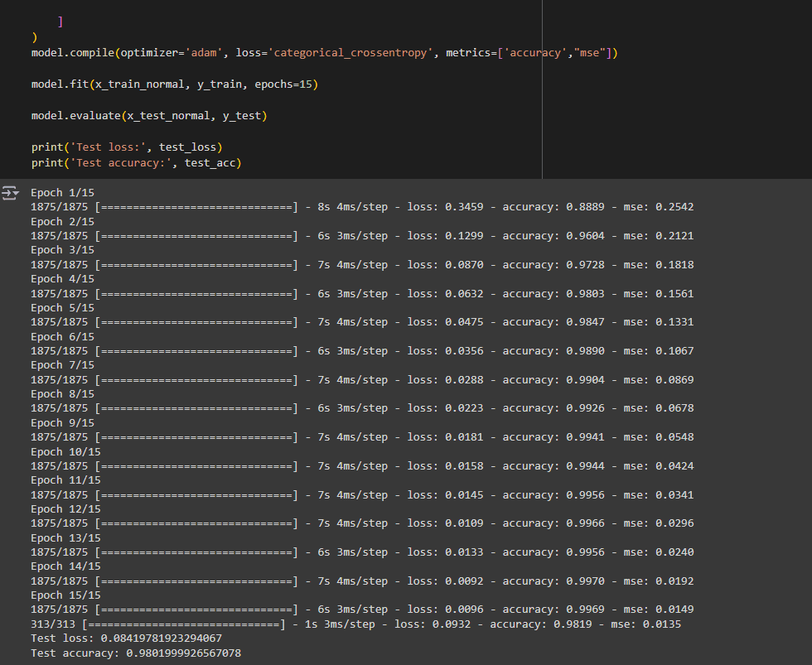Click the 'Epoch 13/15' output line
The height and width of the screenshot is (665, 812).
[x=65, y=538]
